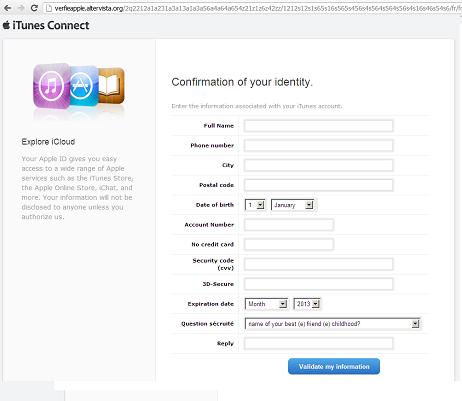Image resolution: width=462 pixels, height=401 pixels.
Task: Focus the Postal code input field
Action: [x=318, y=185]
